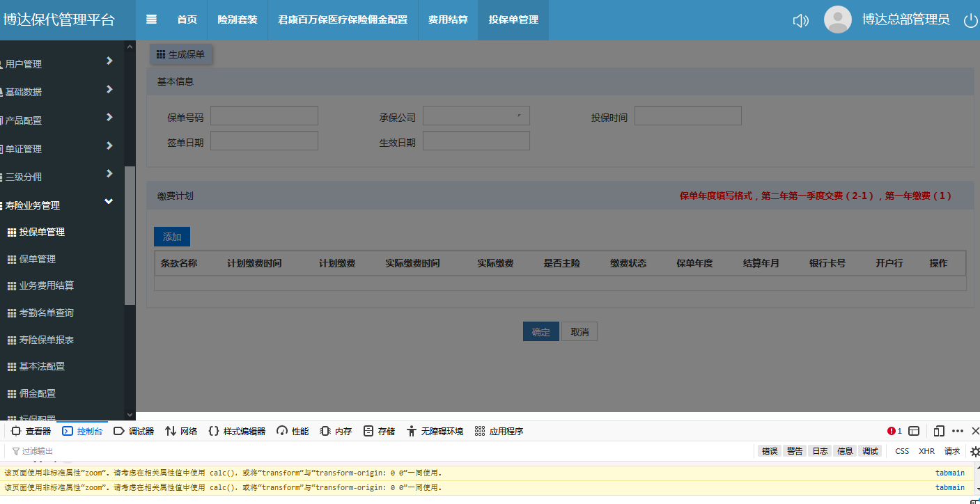Focus the 投保时间 input field
The height and width of the screenshot is (504, 980).
tap(688, 116)
